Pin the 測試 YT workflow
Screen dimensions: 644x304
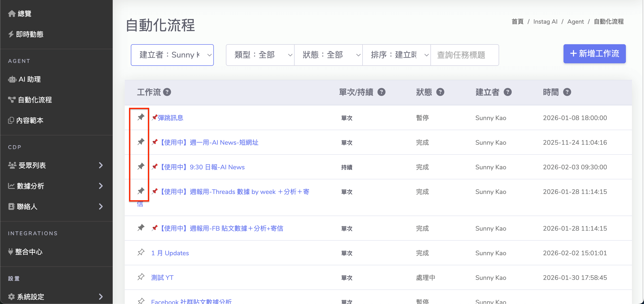[141, 277]
